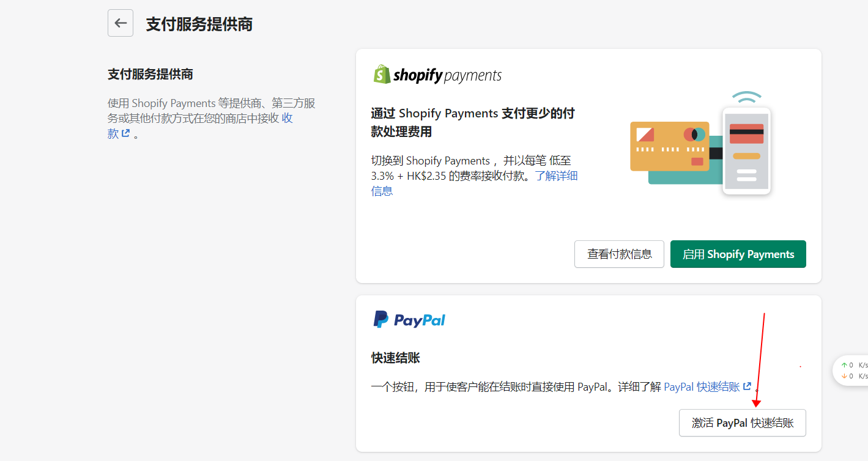This screenshot has width=868, height=461.
Task: Click the 通过 Shopify Payments 支付更少 heading
Action: (473, 122)
